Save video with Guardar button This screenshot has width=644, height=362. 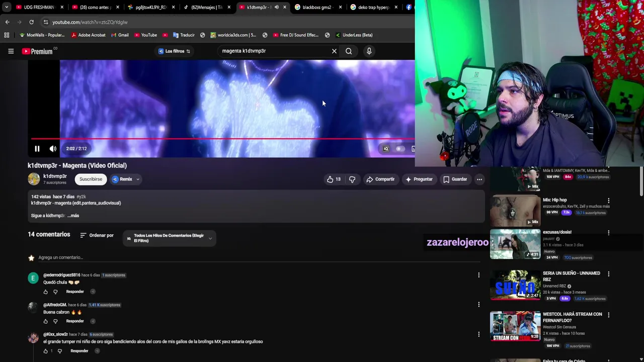click(455, 179)
